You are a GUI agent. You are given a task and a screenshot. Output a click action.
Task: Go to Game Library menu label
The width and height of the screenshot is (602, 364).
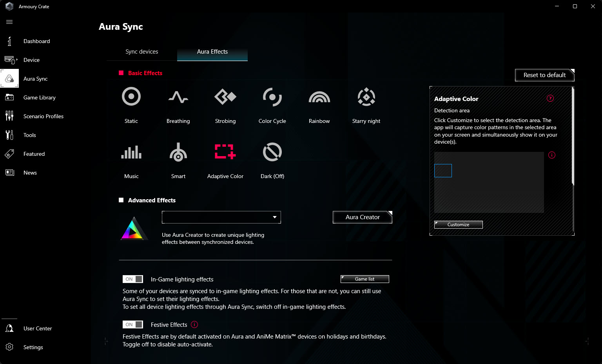(x=40, y=97)
